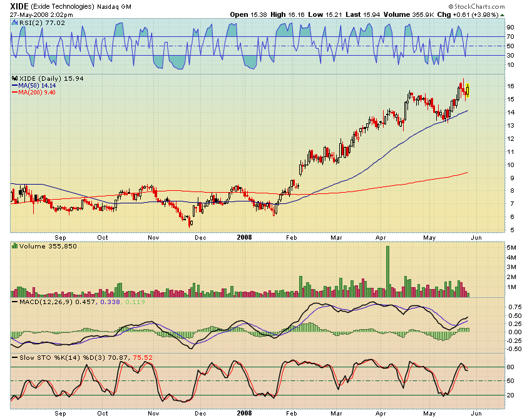Click 2008 on the price chart date axis
The height and width of the screenshot is (418, 532).
244,237
